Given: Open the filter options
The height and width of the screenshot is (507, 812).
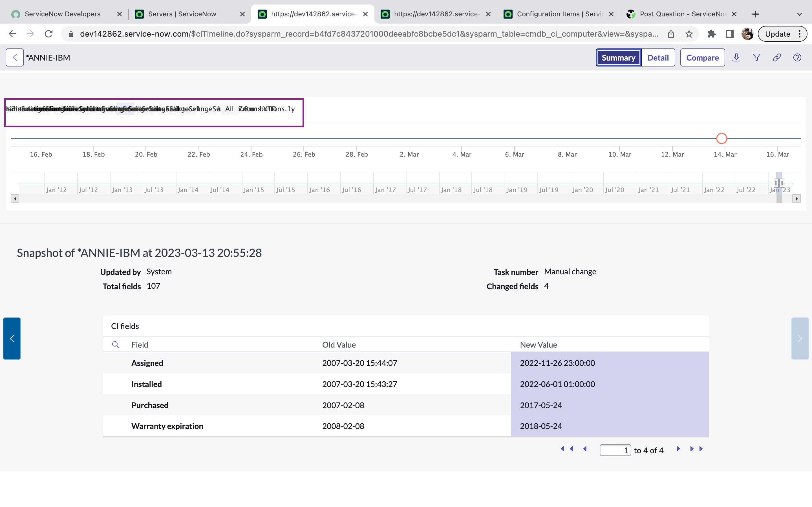Looking at the screenshot, I should pyautogui.click(x=757, y=57).
